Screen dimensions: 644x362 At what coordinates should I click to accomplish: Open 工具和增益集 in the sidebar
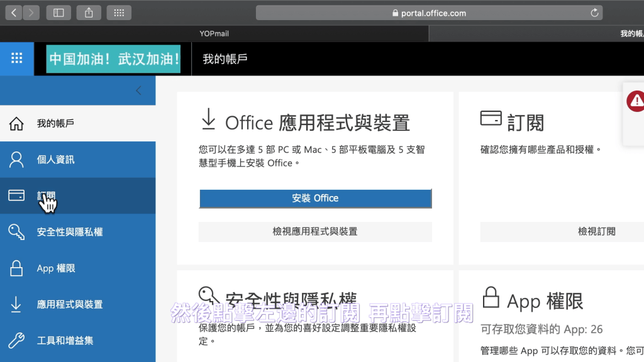click(78, 340)
